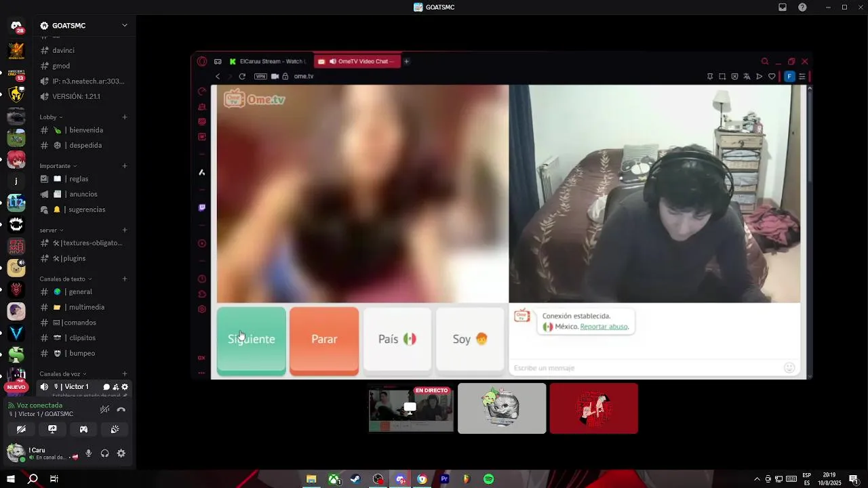Open Victor 1 channel settings gear

125,387
